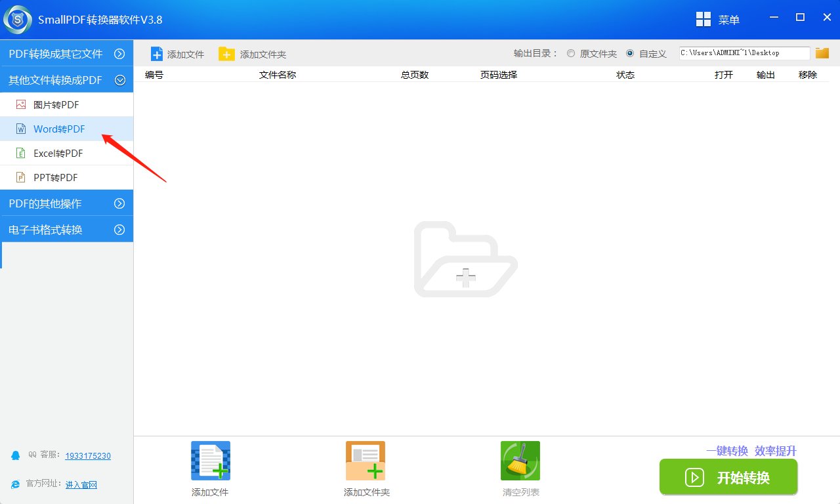This screenshot has height=504, width=840.
Task: Open QQ support link 1933175230
Action: click(x=88, y=455)
